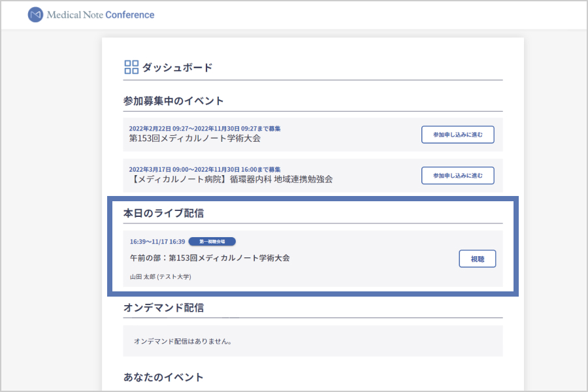Click recruiting period 2022年2月22日 09:27〜 text
This screenshot has width=588, height=392.
point(204,129)
